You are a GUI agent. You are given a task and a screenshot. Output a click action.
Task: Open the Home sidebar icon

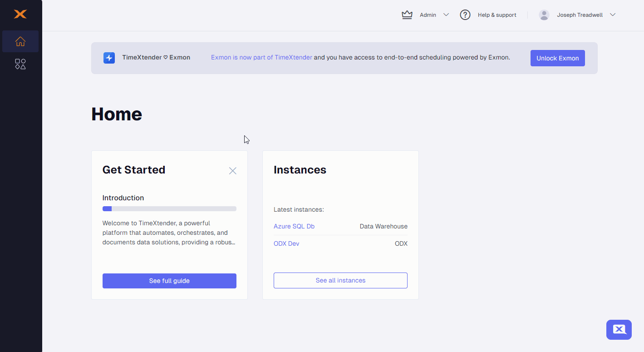20,41
